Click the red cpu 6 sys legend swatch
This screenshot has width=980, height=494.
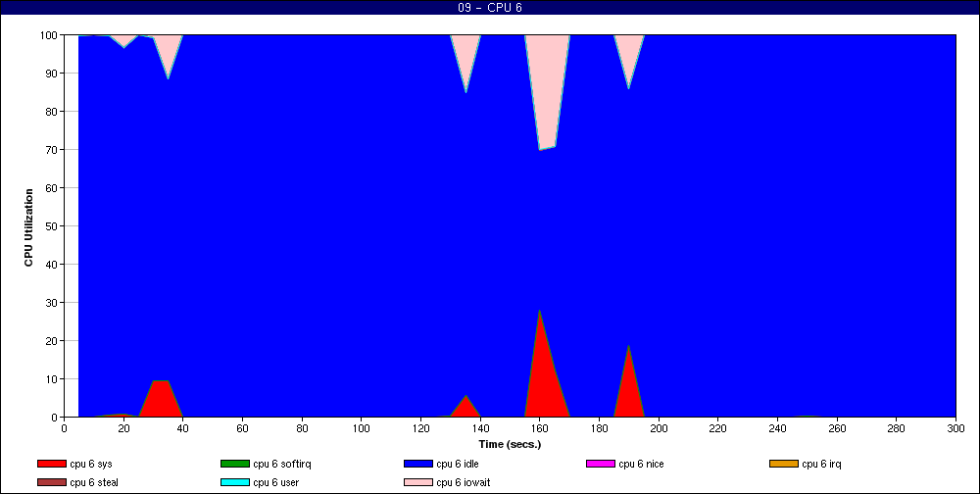(52, 464)
